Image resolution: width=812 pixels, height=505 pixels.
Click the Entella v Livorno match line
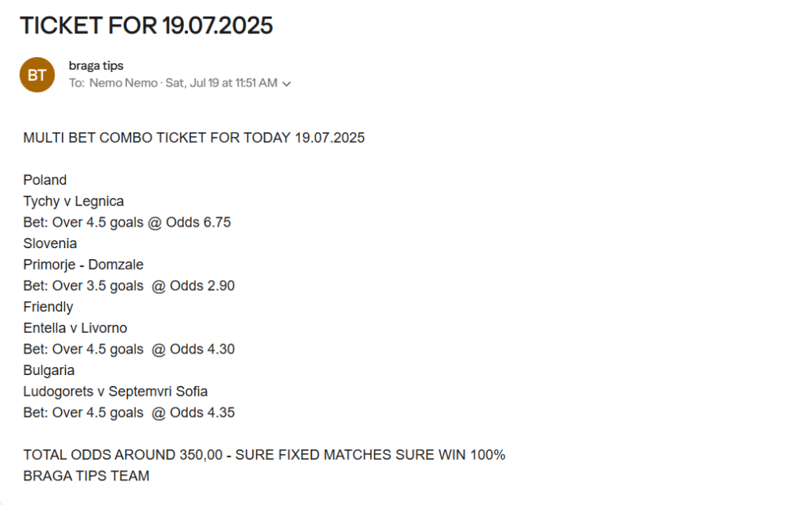coord(75,328)
